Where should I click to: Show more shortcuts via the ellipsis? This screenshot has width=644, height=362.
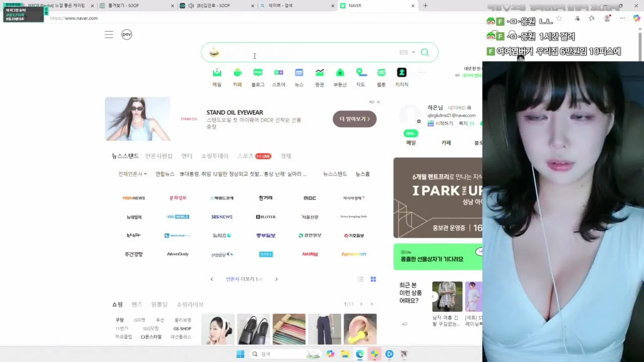coord(422,72)
